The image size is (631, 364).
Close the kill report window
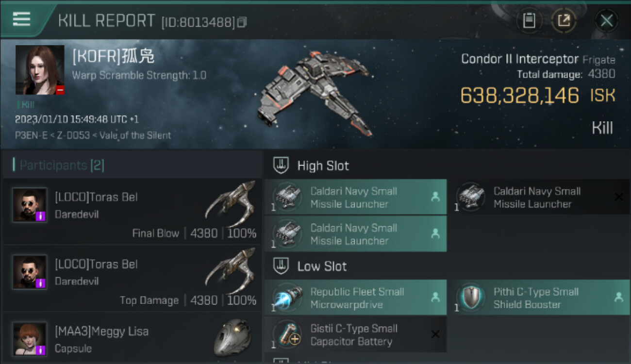(x=606, y=20)
